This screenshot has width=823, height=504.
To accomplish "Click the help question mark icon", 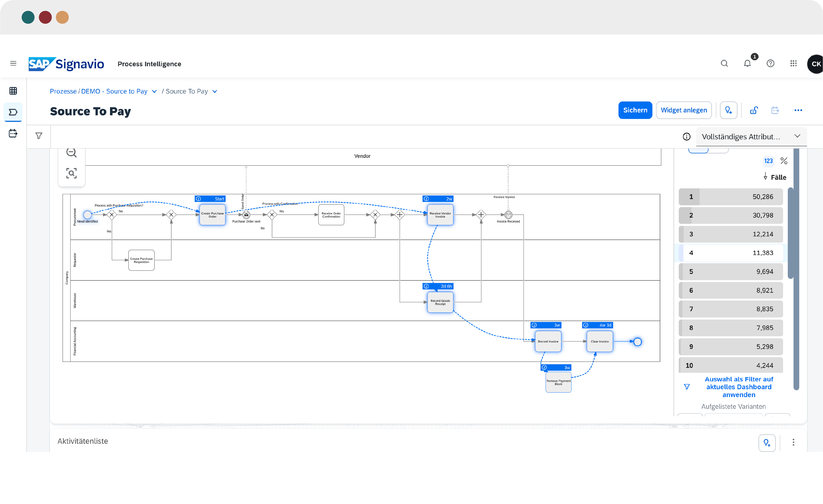I will click(x=770, y=63).
